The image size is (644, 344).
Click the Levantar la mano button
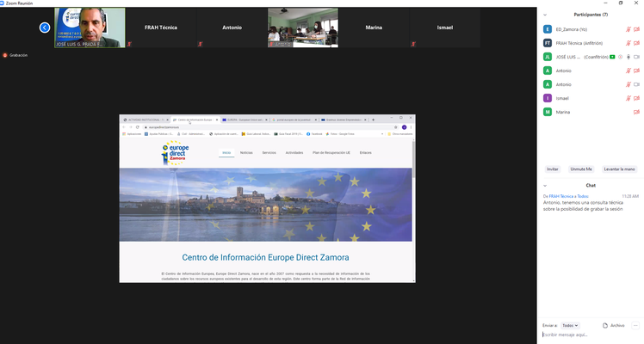click(x=619, y=169)
